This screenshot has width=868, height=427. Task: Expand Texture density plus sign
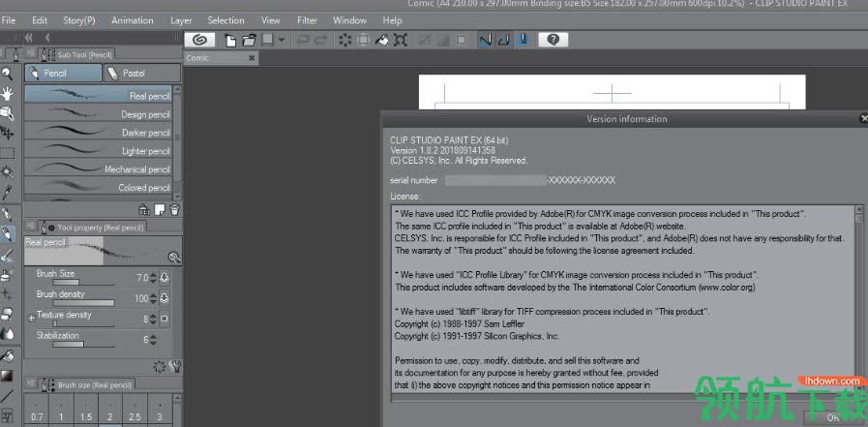[32, 318]
